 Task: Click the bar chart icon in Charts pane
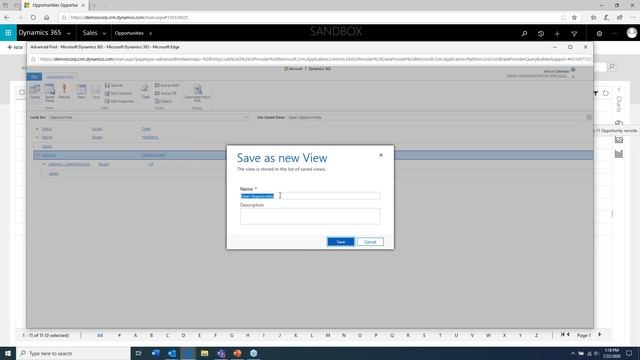619,154
